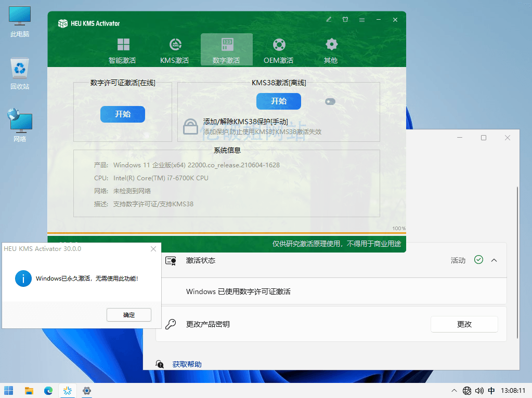532x398 pixels.
Task: Click the 活动 status text
Action: coord(458,260)
